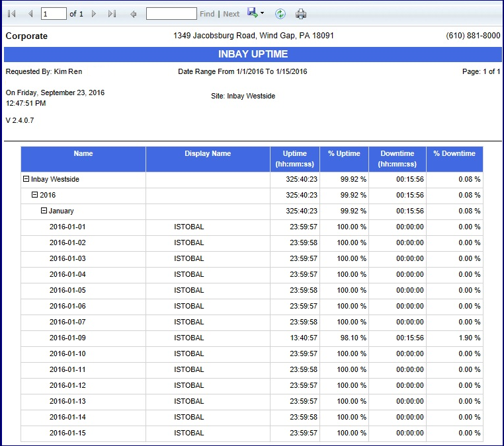Click the % Uptime column header
The image size is (504, 446).
344,154
